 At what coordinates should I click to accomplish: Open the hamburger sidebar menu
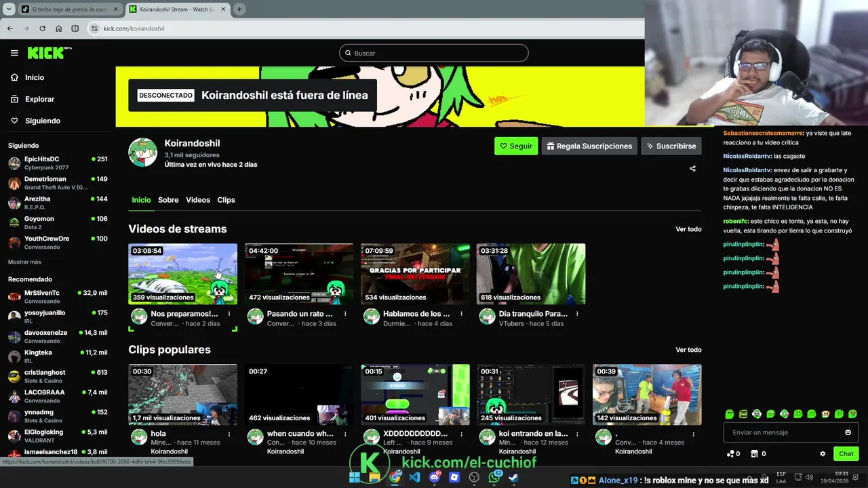pyautogui.click(x=14, y=53)
